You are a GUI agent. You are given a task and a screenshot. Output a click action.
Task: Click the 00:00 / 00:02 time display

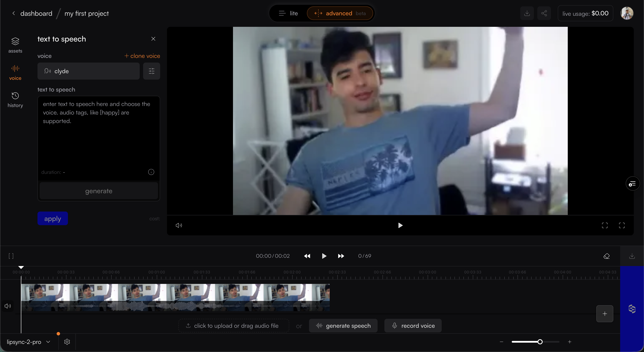pyautogui.click(x=273, y=256)
